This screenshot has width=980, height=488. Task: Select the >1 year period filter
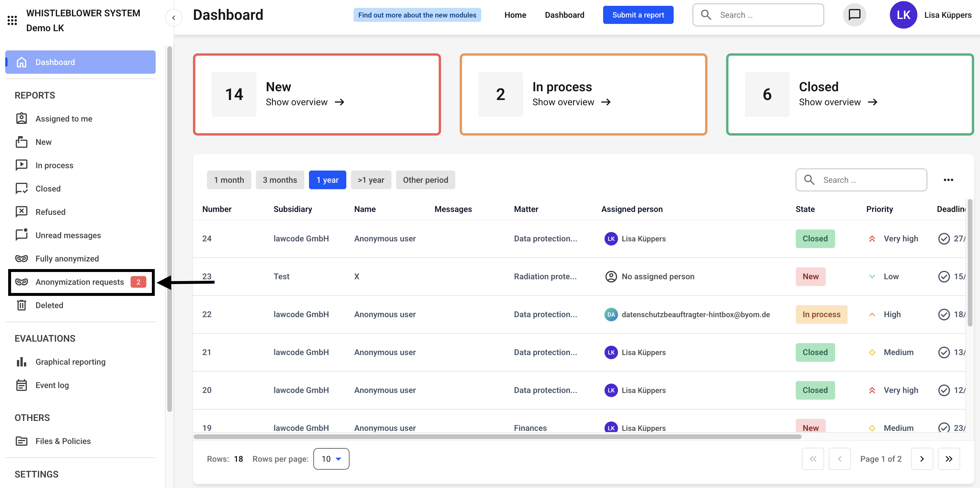click(x=370, y=180)
